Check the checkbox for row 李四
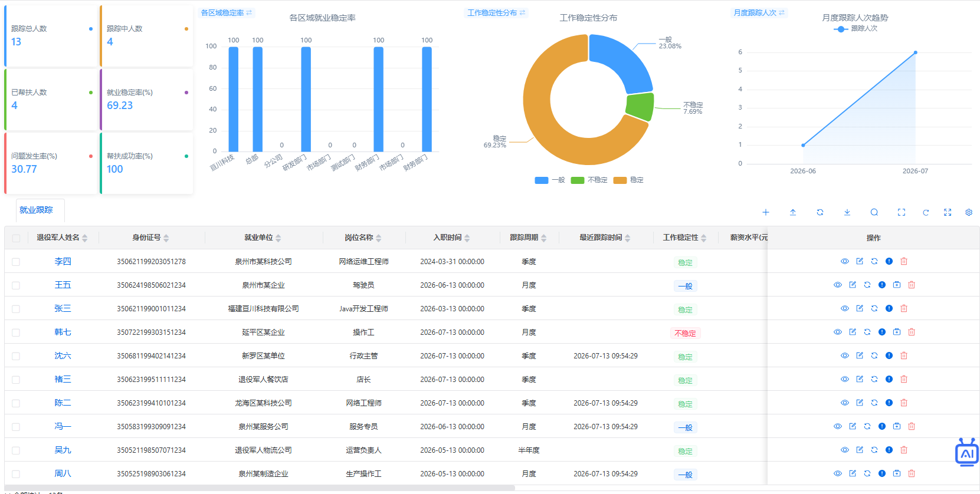 click(16, 262)
